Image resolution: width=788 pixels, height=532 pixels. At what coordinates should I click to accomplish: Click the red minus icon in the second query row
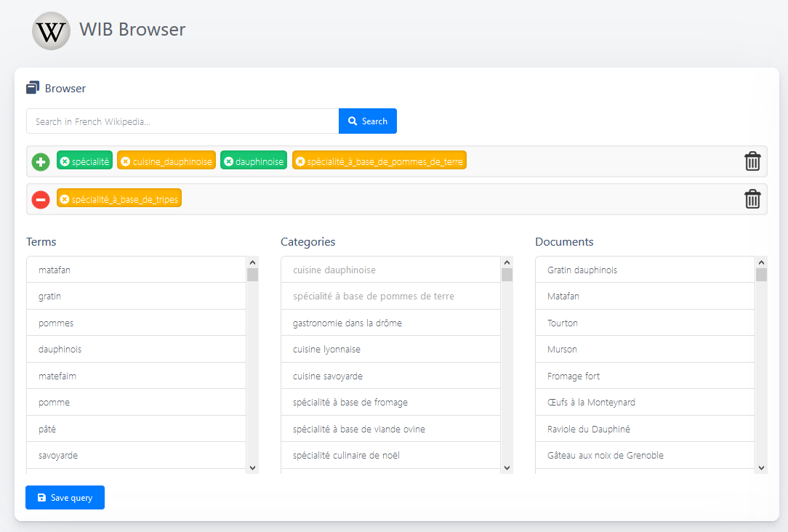[41, 199]
